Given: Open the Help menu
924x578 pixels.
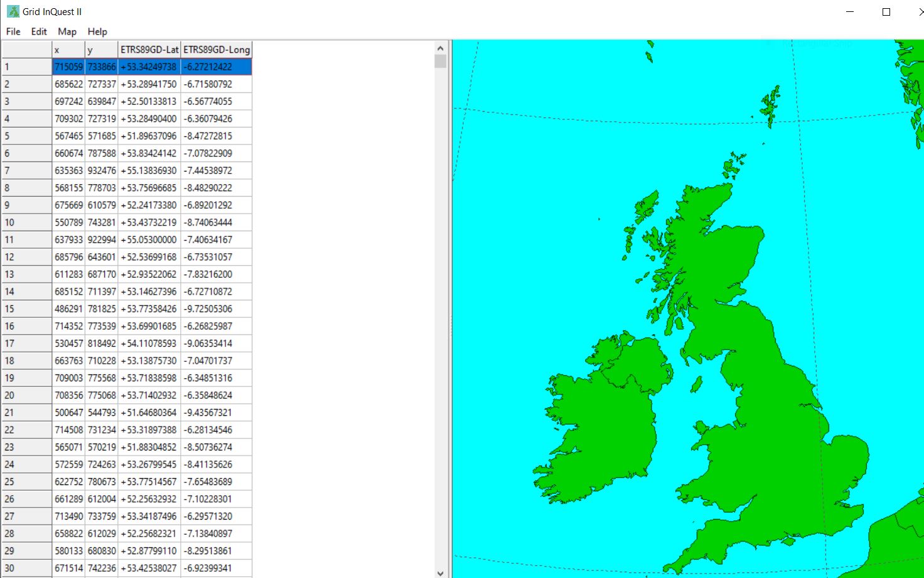Looking at the screenshot, I should tap(97, 31).
